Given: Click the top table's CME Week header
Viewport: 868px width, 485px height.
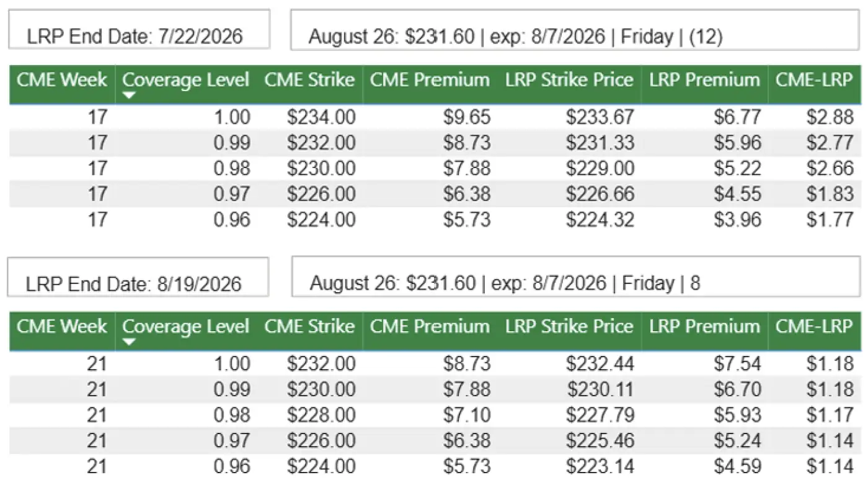Looking at the screenshot, I should point(61,80).
